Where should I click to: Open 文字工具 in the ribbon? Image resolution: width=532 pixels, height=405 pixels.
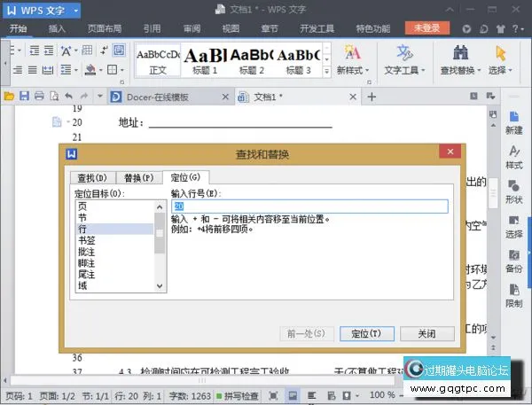pyautogui.click(x=404, y=60)
